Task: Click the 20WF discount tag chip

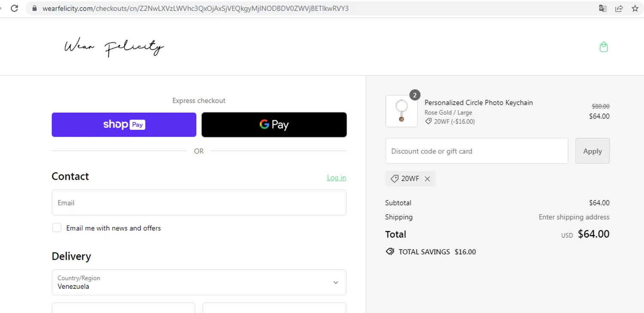Action: click(405, 179)
